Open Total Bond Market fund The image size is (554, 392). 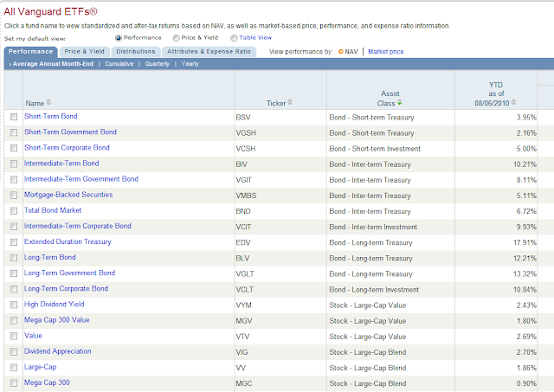(53, 210)
